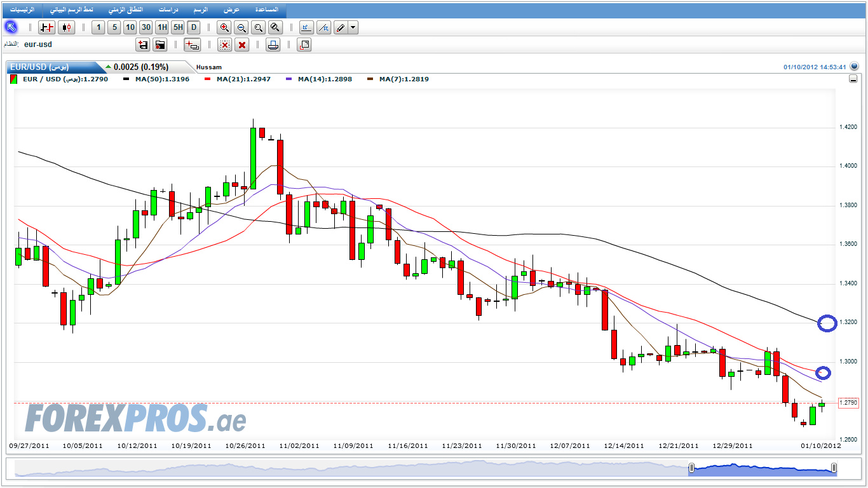Viewport: 868px width, 488px height.
Task: Open the النطاق الزمني menu
Action: [125, 10]
